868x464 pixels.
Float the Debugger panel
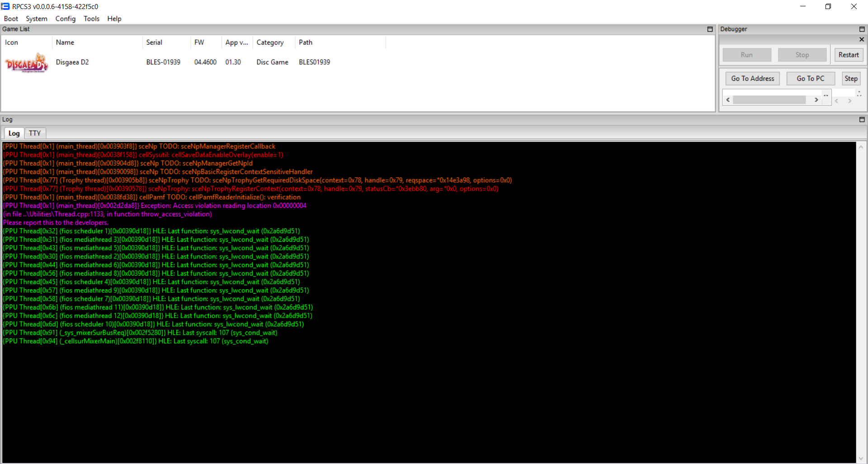point(862,29)
